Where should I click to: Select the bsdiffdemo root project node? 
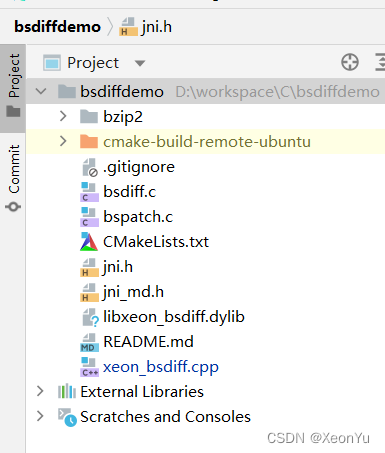[x=205, y=91]
